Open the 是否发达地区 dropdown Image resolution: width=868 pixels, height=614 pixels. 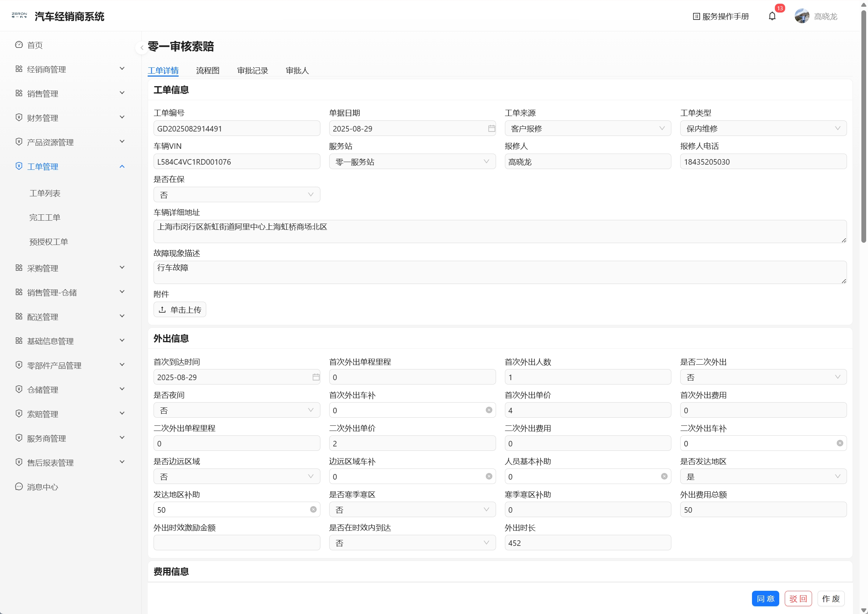(x=763, y=476)
